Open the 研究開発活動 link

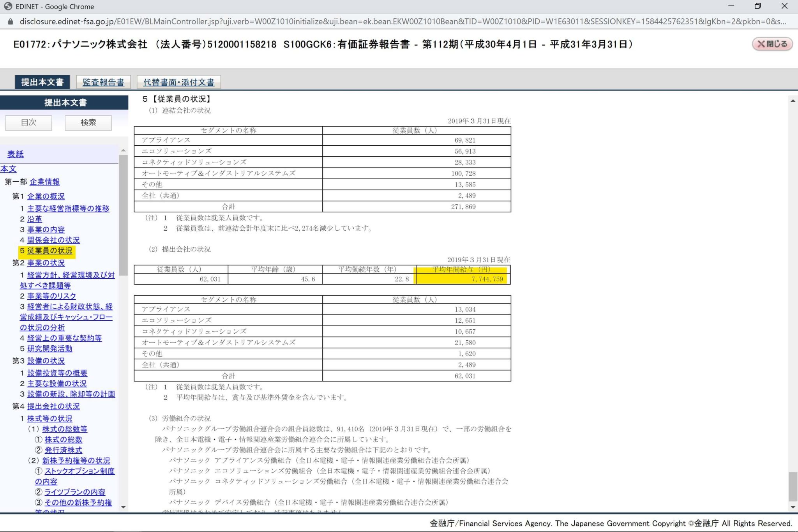tap(50, 349)
